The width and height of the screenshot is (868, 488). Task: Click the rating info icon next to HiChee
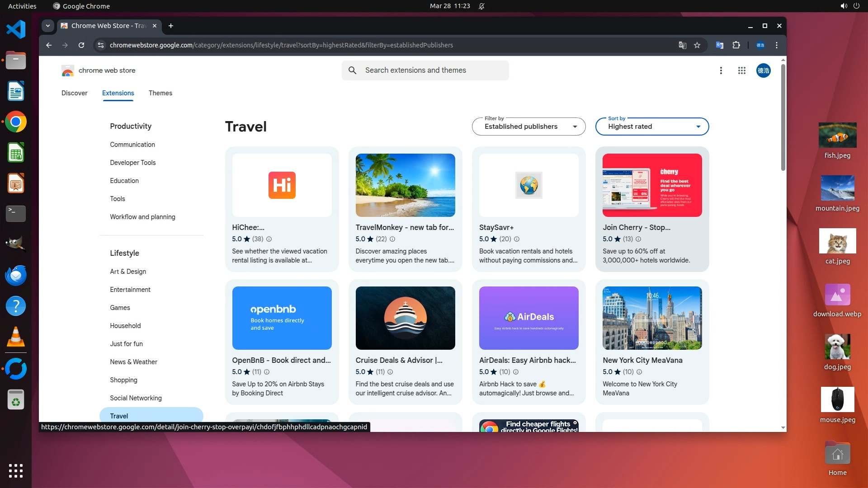pyautogui.click(x=269, y=239)
